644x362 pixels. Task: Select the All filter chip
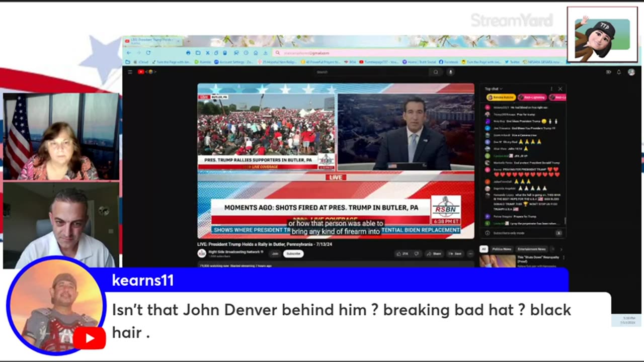pyautogui.click(x=484, y=249)
